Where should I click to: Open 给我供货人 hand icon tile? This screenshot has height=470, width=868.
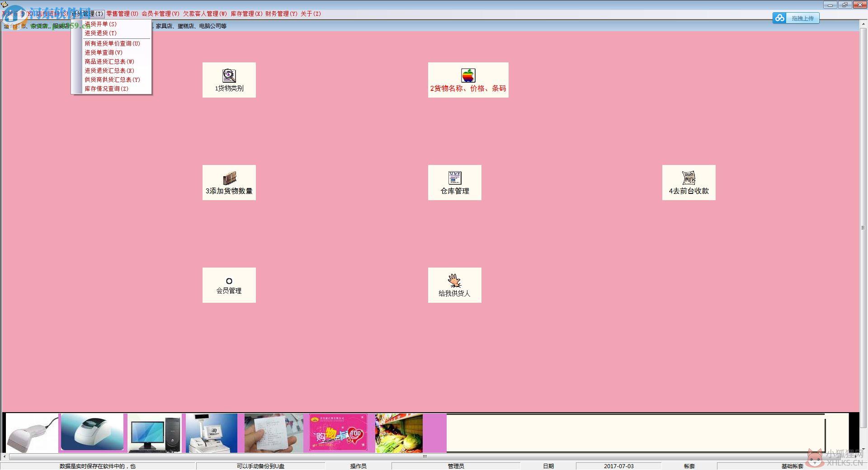click(x=454, y=285)
